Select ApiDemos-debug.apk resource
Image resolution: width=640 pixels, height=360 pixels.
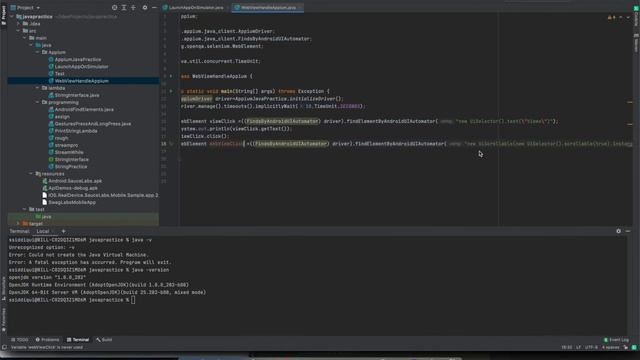pyautogui.click(x=73, y=188)
